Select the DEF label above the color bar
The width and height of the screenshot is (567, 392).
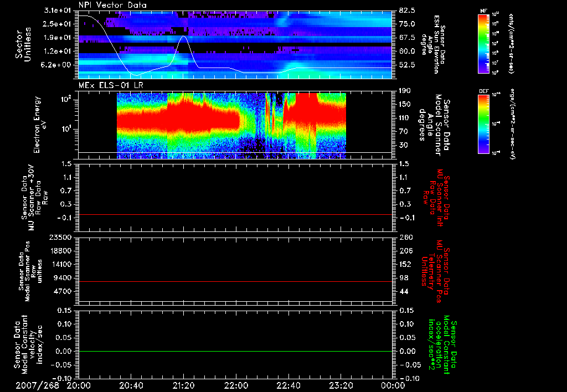pos(483,91)
